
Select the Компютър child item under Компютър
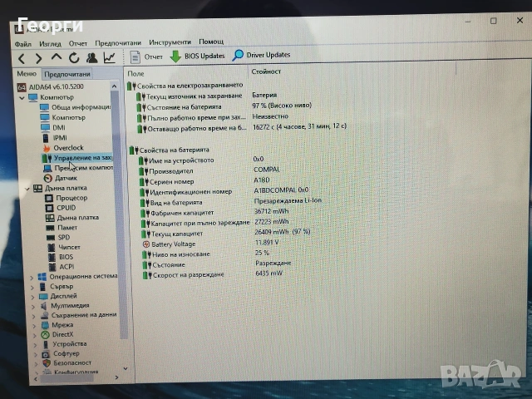(63, 117)
